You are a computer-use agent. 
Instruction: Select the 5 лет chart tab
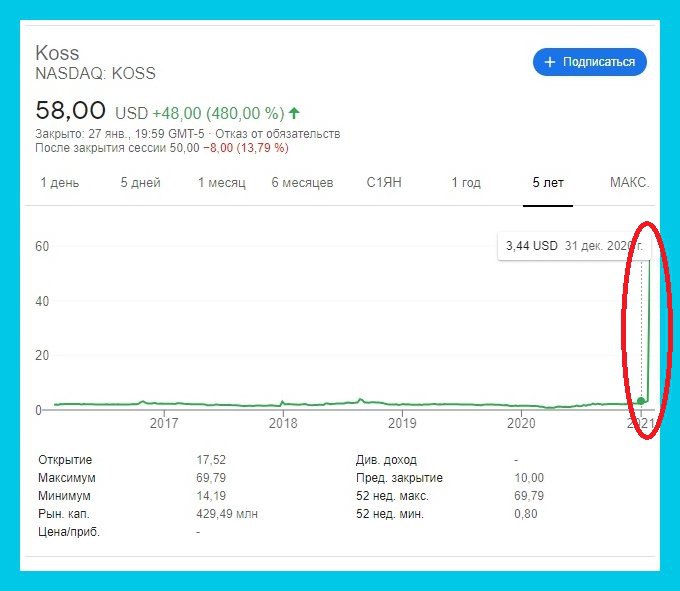[548, 183]
